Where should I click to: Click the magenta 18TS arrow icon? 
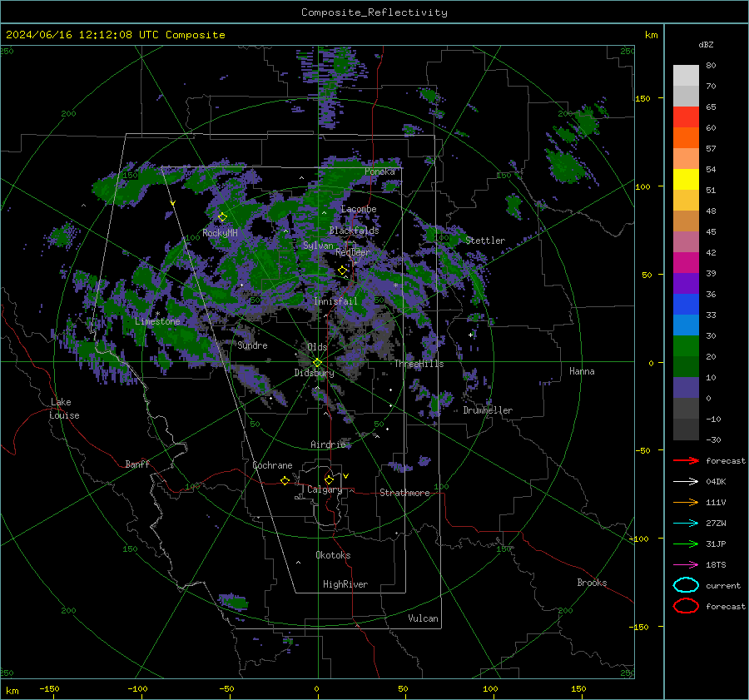(x=686, y=565)
